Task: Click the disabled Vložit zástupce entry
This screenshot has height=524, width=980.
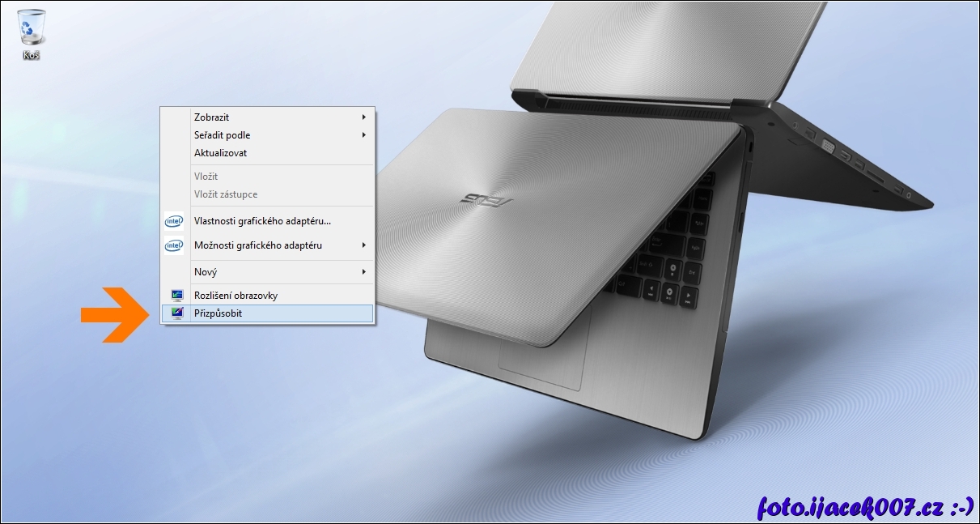Action: pyautogui.click(x=226, y=194)
